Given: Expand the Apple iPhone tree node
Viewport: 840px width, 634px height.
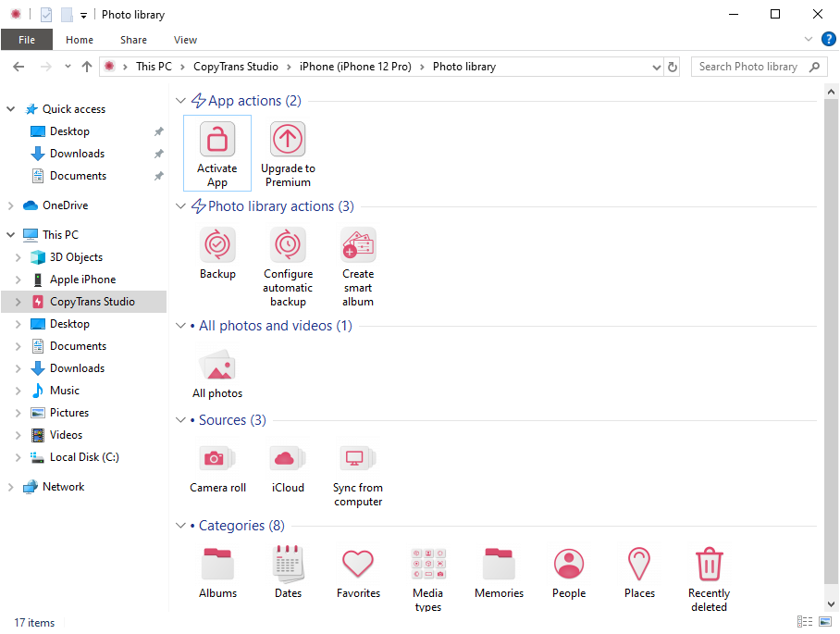Looking at the screenshot, I should click(19, 280).
